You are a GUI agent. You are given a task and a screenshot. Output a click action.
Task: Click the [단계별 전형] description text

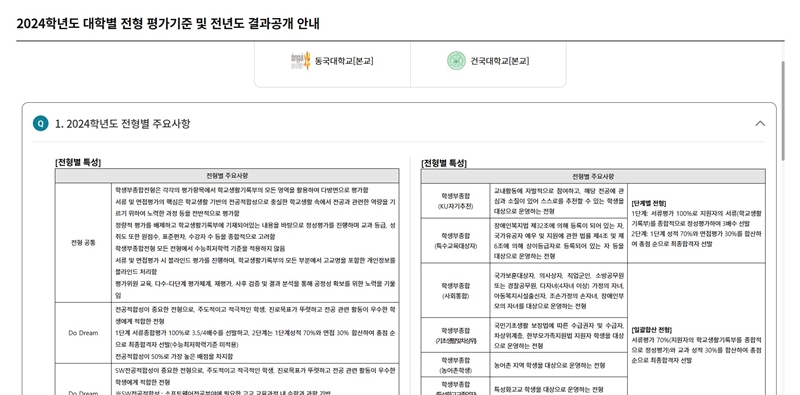tap(696, 224)
